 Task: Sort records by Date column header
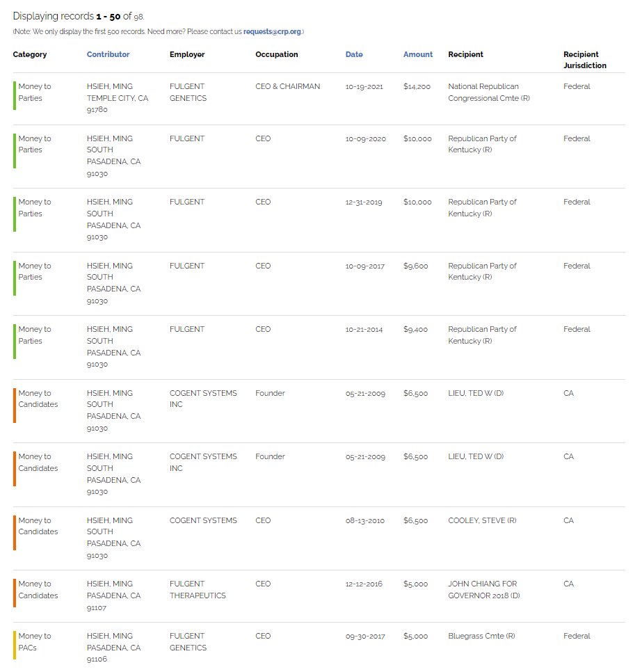click(x=353, y=54)
